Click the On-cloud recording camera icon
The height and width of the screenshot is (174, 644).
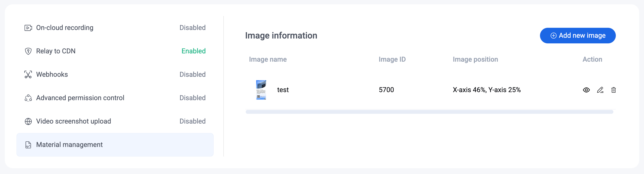click(28, 28)
